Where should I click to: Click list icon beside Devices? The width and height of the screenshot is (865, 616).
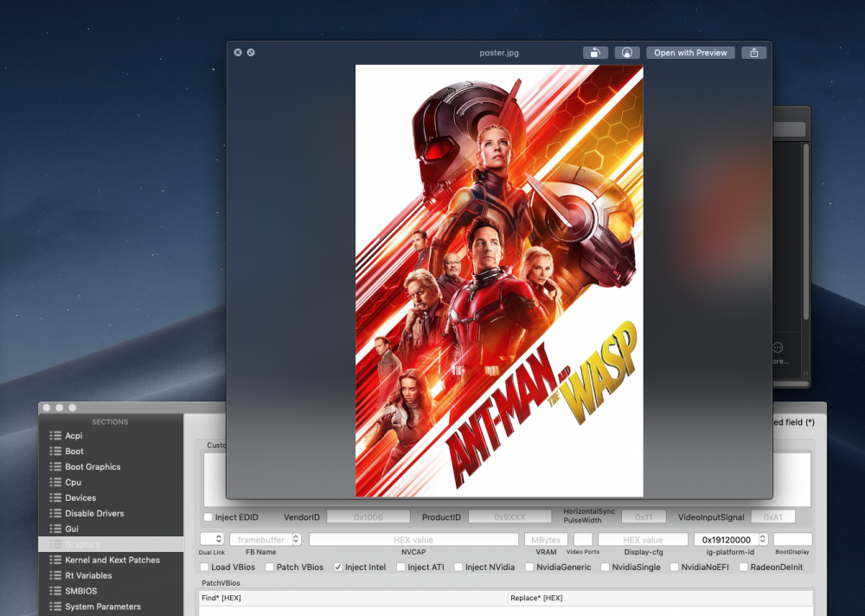(55, 497)
